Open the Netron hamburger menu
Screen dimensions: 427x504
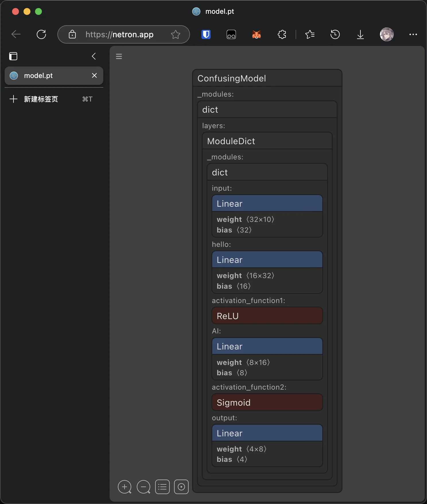(x=119, y=56)
